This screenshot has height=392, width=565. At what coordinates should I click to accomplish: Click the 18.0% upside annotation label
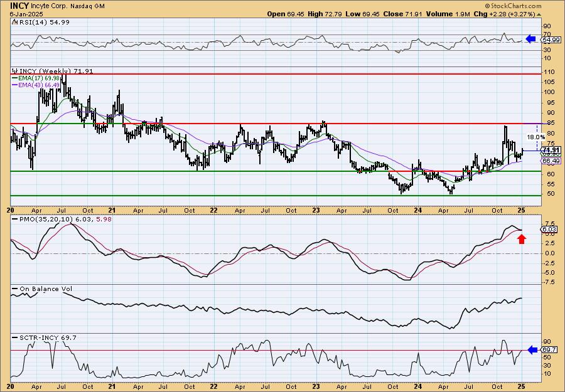(536, 137)
